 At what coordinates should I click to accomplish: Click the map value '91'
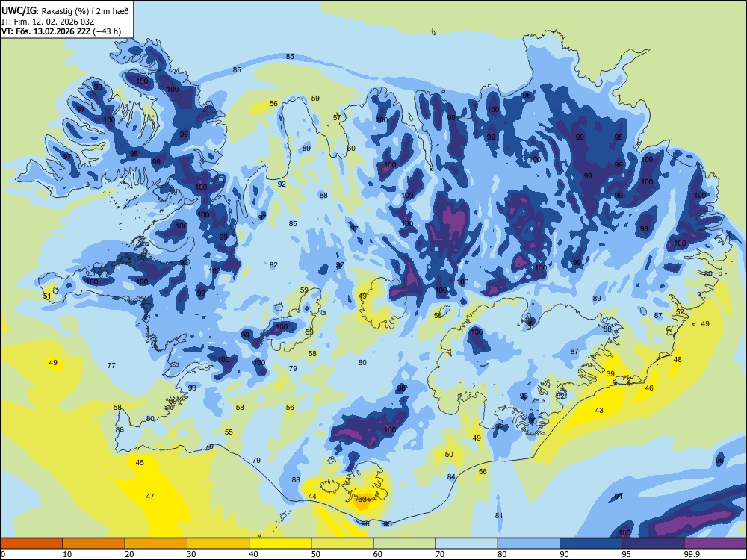click(x=619, y=497)
